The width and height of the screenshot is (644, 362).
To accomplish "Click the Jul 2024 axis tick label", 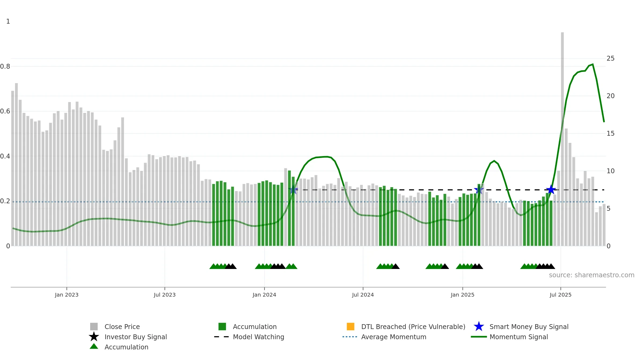I will [363, 295].
